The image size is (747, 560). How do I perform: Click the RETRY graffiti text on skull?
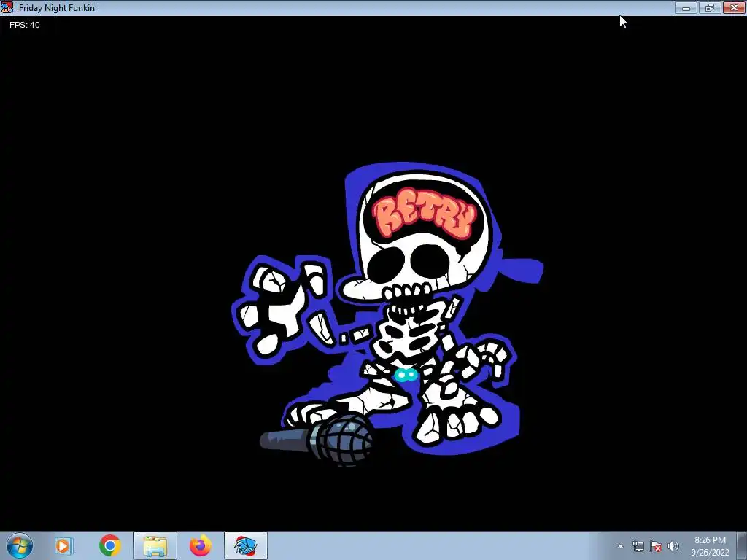click(x=425, y=214)
